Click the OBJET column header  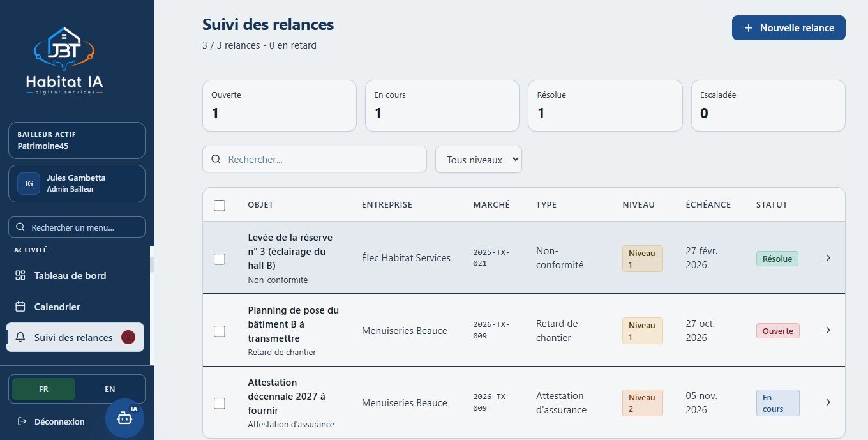point(260,205)
